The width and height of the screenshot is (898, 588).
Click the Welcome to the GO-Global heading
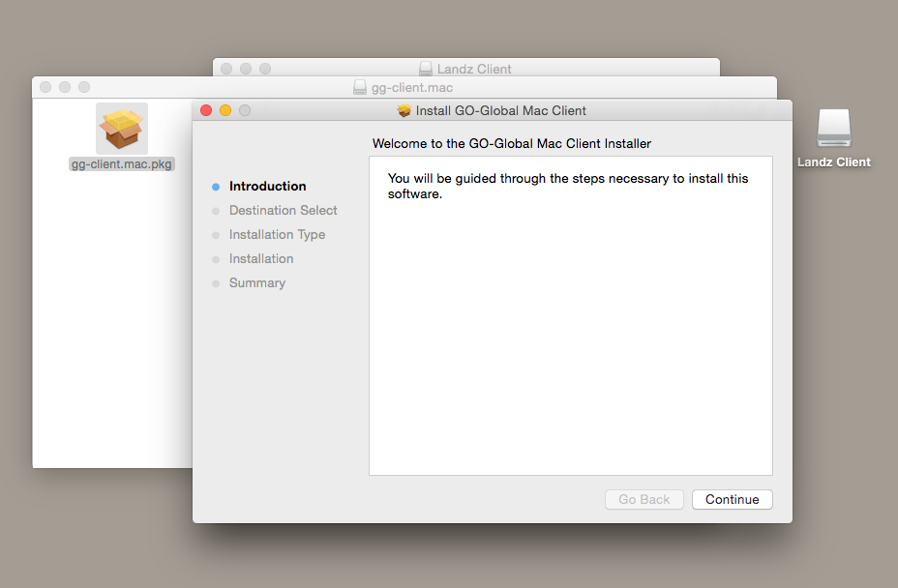(512, 144)
